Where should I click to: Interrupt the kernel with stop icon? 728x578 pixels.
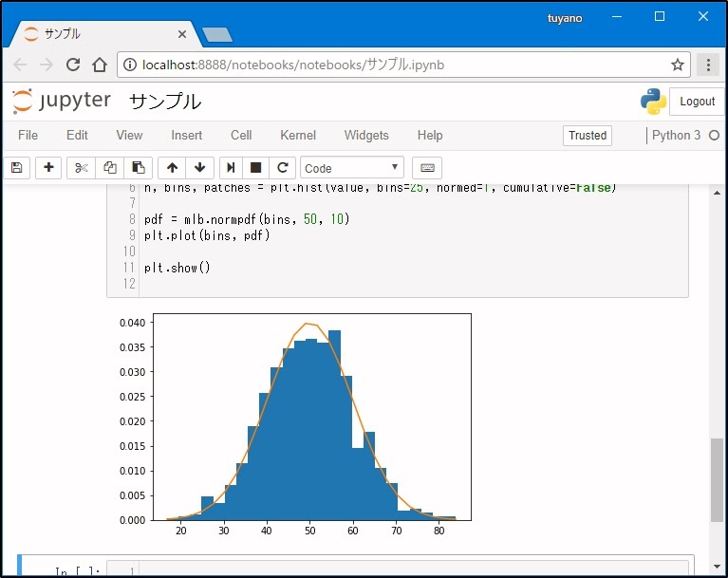click(x=256, y=168)
